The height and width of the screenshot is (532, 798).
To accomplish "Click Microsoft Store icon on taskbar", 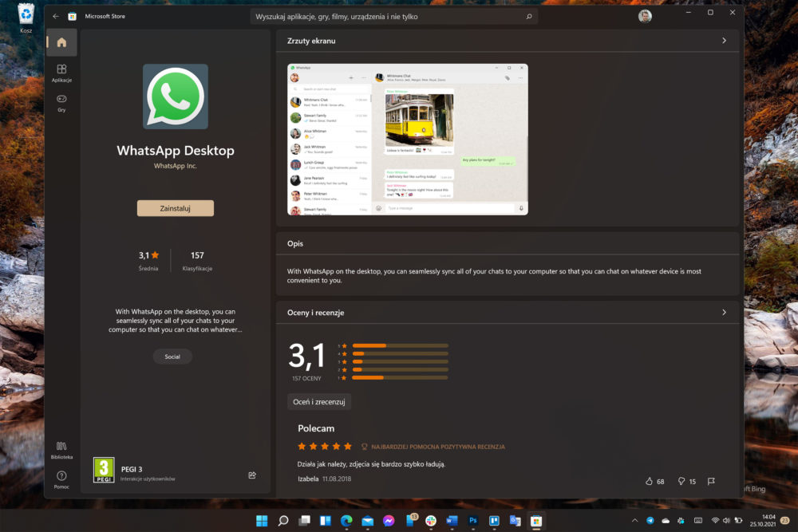I will 536,520.
